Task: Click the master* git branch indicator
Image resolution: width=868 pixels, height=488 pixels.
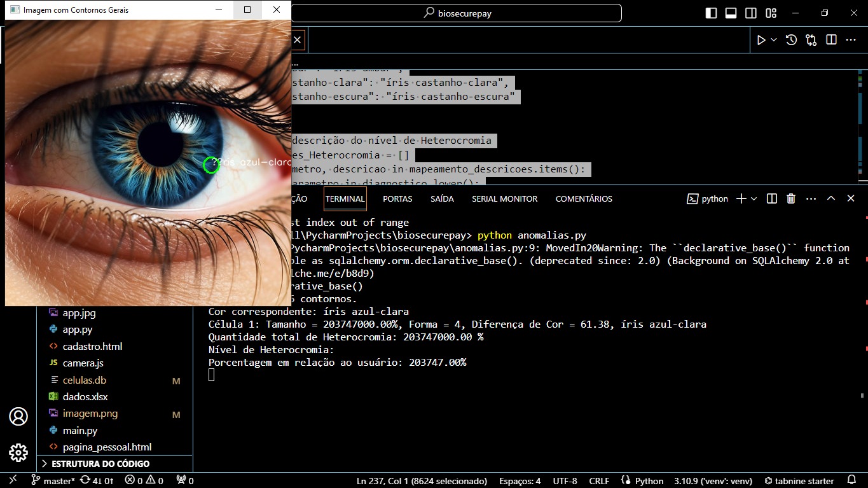Action: click(x=53, y=481)
